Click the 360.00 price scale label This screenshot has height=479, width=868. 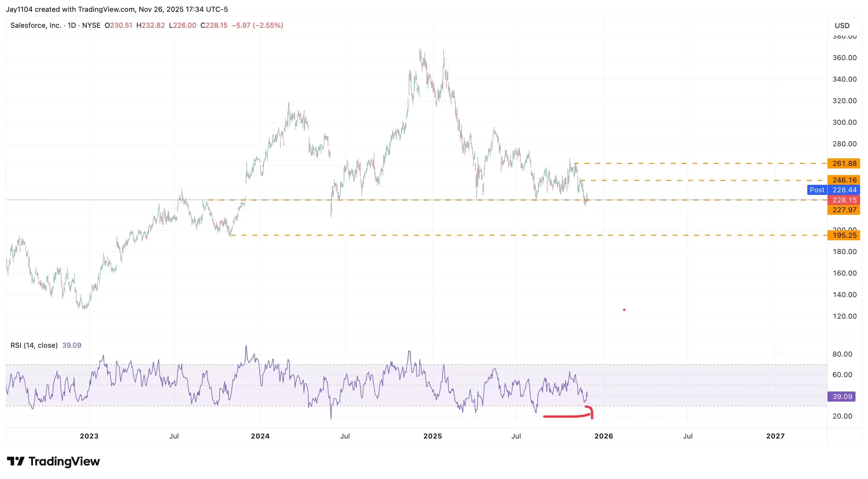coord(844,57)
